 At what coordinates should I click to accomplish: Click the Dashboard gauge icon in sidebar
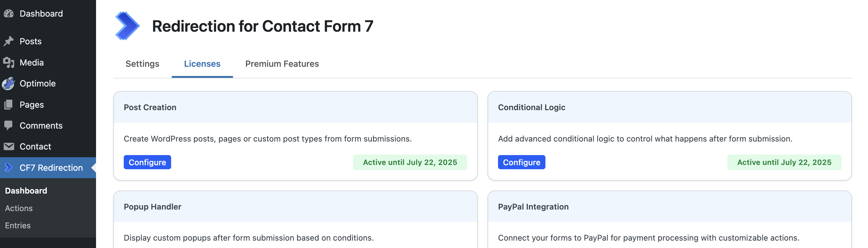click(x=9, y=14)
